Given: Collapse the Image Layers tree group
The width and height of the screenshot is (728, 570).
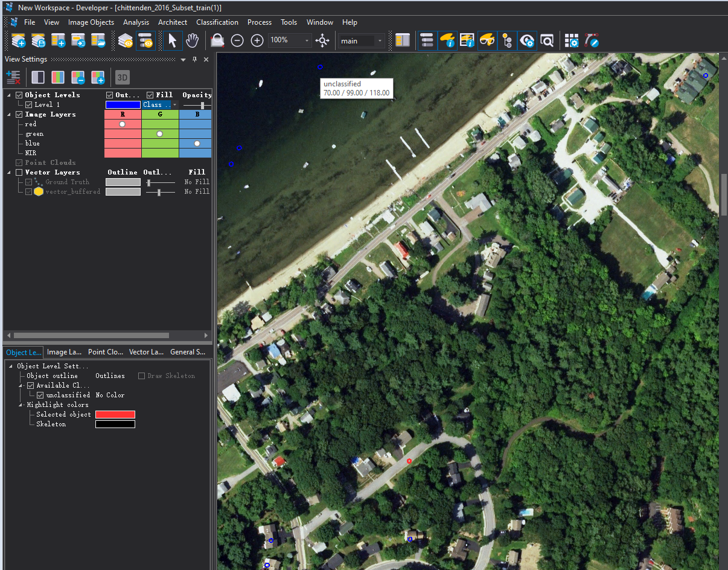Looking at the screenshot, I should 10,114.
